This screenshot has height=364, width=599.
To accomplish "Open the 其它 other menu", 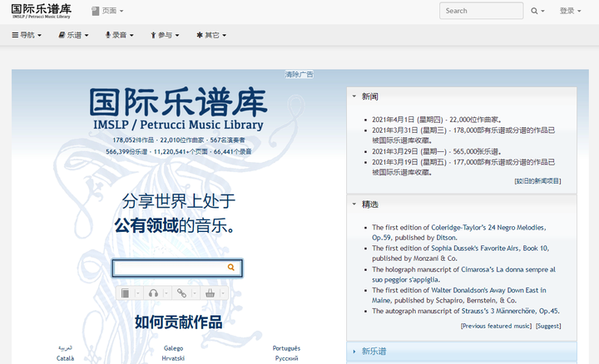I will (211, 35).
